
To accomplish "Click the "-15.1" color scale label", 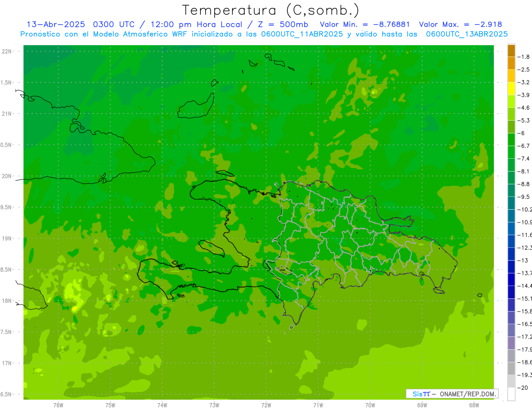I will coord(525,298).
